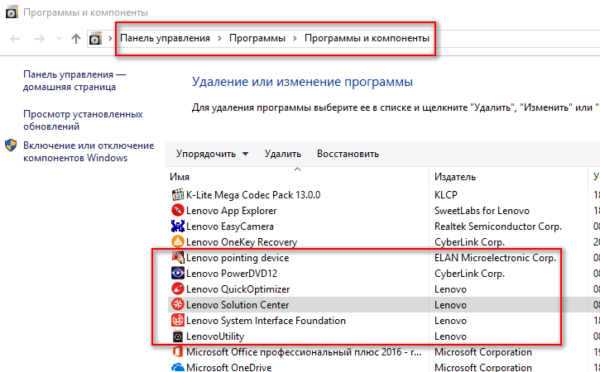Click CyberLink Corp. in OneKey Recovery row
The image size is (600, 372).
tap(470, 242)
